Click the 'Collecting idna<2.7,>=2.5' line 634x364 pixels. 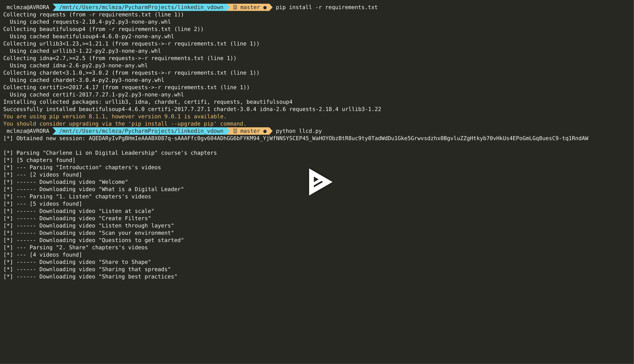tap(120, 58)
